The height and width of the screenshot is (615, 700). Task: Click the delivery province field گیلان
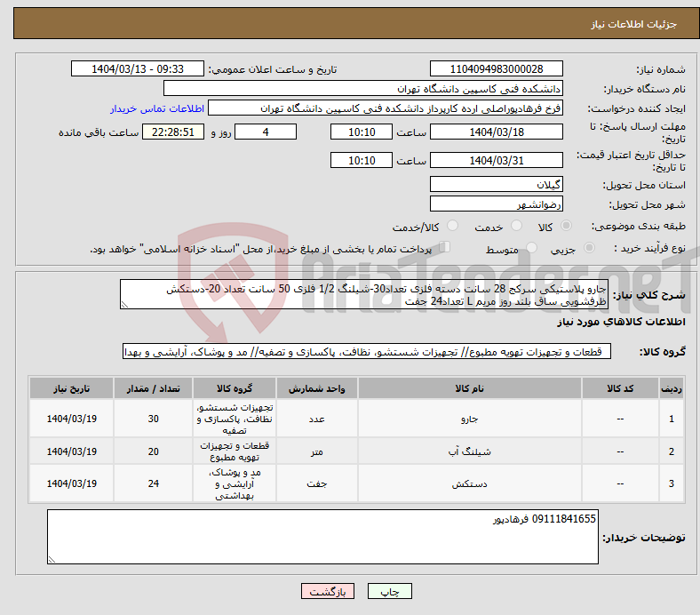(496, 184)
